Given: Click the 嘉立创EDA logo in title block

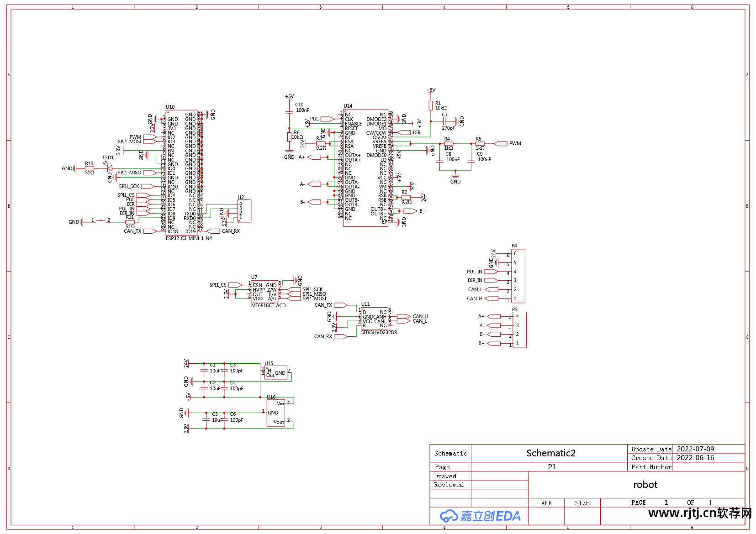Looking at the screenshot, I should pyautogui.click(x=480, y=516).
